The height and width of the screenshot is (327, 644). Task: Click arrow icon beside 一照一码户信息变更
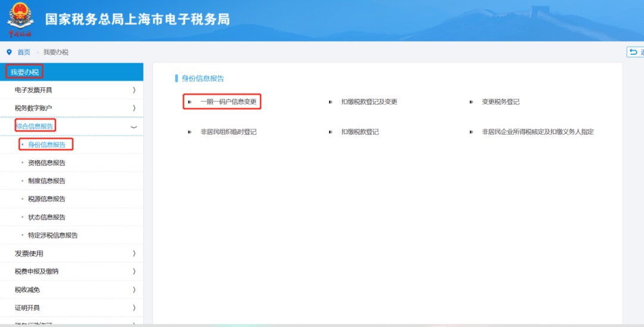pos(190,102)
